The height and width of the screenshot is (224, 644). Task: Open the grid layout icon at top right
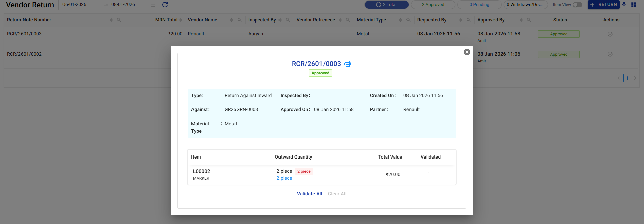(634, 5)
